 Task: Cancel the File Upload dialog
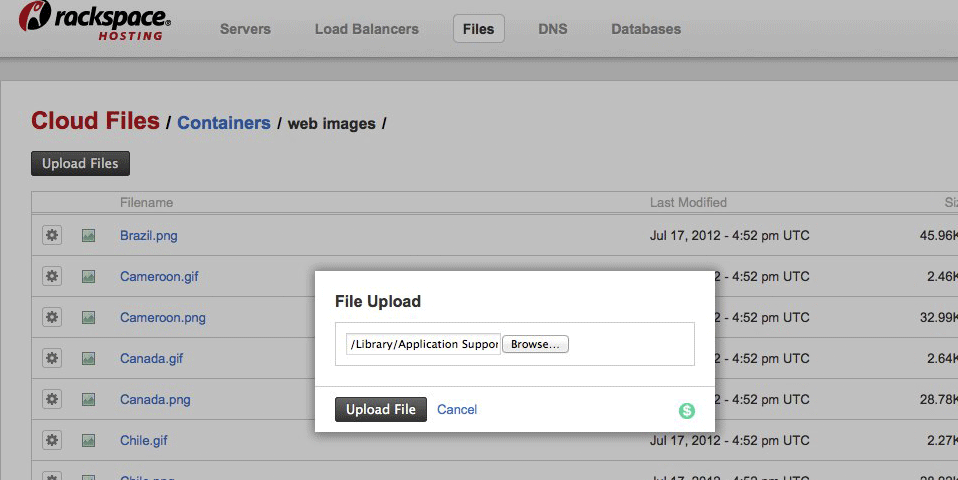click(457, 409)
